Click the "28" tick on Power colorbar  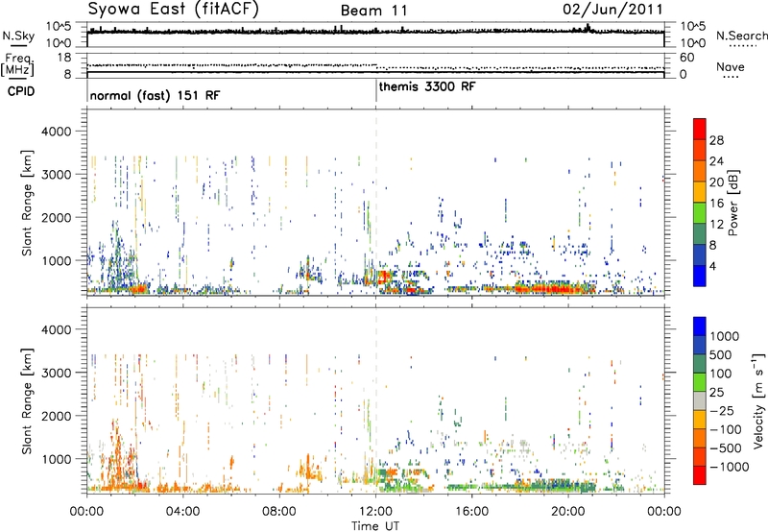pyautogui.click(x=716, y=140)
